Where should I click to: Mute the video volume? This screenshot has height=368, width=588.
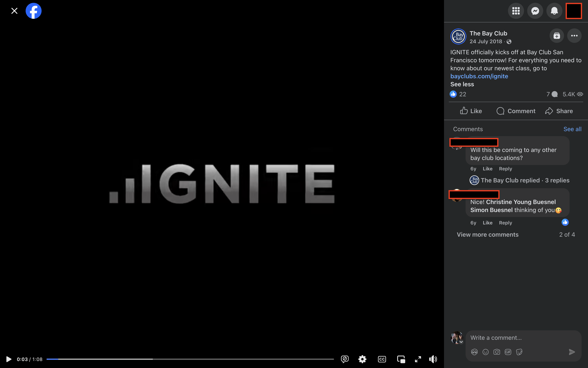click(433, 359)
